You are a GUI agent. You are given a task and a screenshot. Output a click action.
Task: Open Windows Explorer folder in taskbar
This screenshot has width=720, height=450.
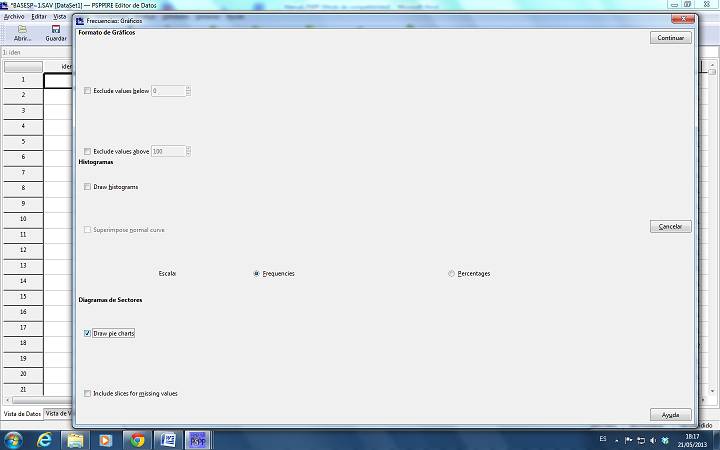pyautogui.click(x=76, y=439)
